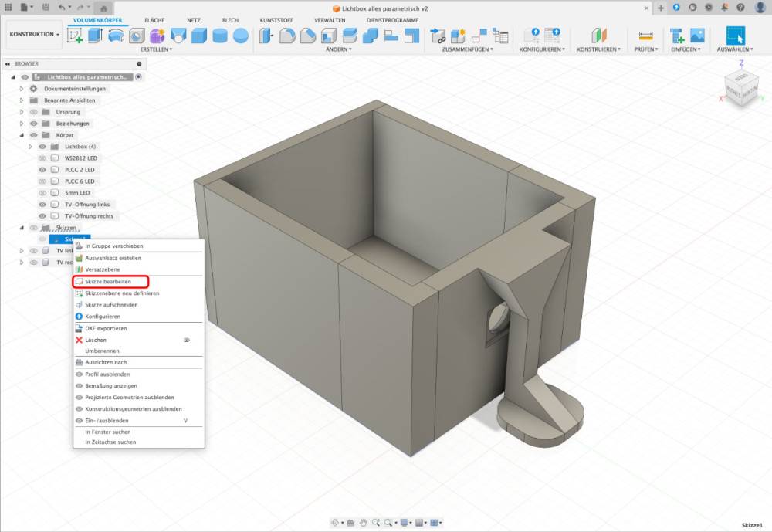The image size is (772, 532).
Task: Switch to the BLECH tab
Action: [230, 20]
